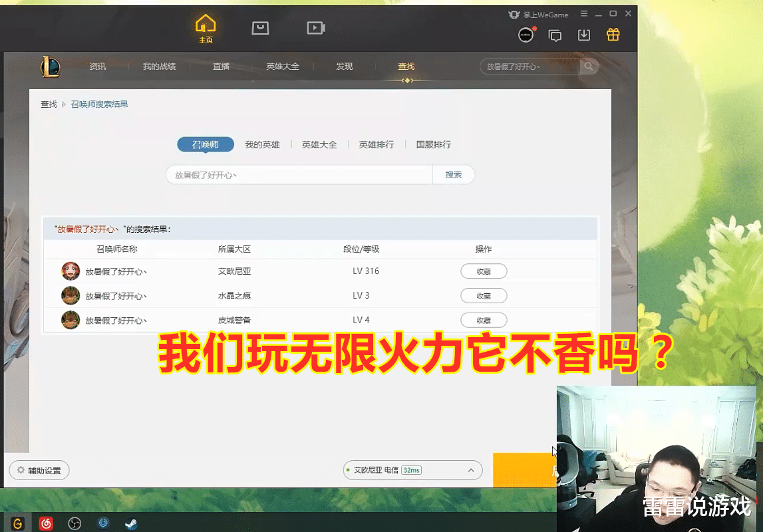763x532 pixels.
Task: Click the orange launch game button
Action: click(525, 469)
